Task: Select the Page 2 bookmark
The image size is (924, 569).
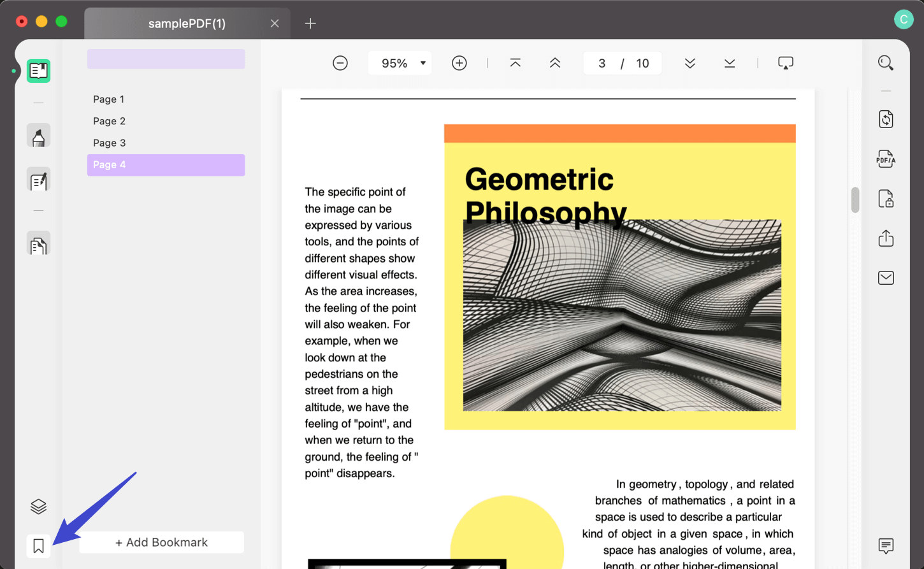Action: pyautogui.click(x=108, y=120)
